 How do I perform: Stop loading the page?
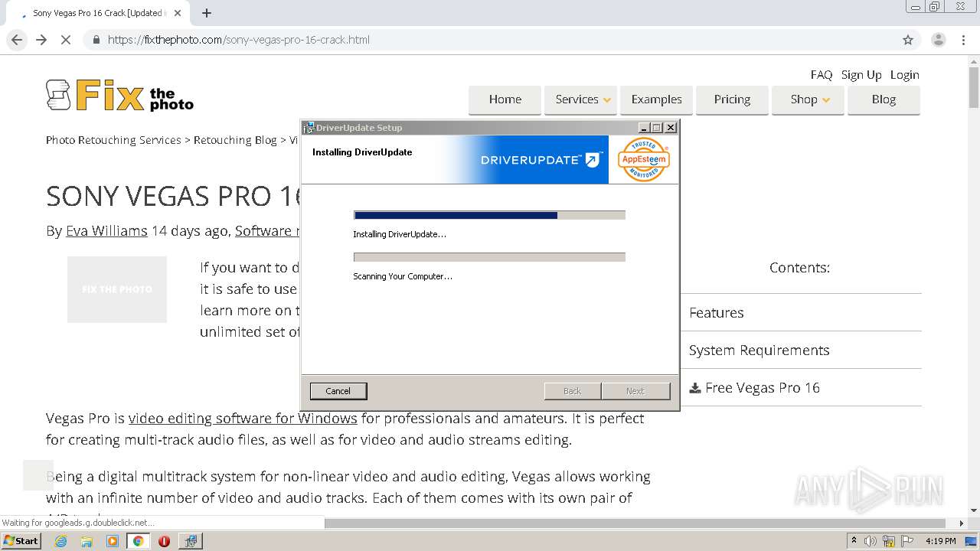point(66,40)
